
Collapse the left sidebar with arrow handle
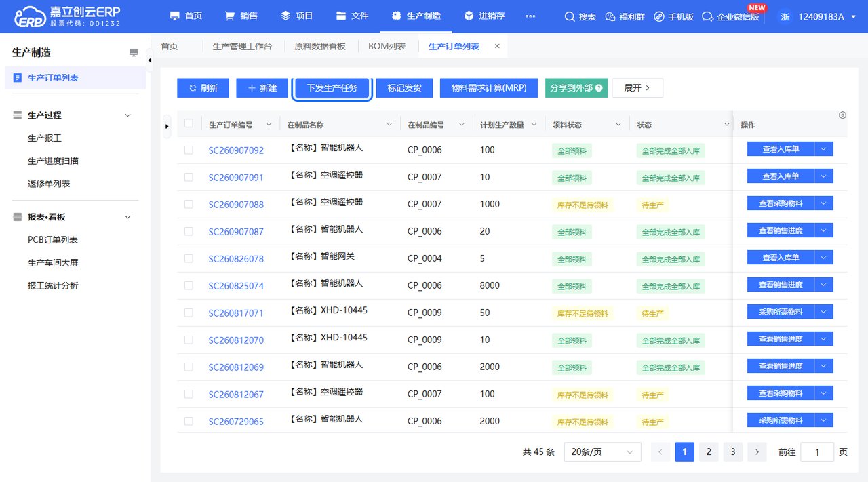pyautogui.click(x=150, y=61)
